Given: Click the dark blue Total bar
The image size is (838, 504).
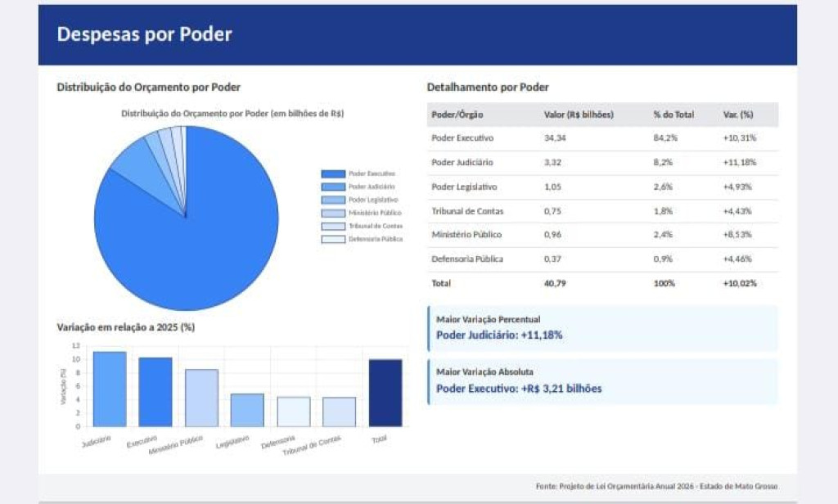Looking at the screenshot, I should [385, 393].
